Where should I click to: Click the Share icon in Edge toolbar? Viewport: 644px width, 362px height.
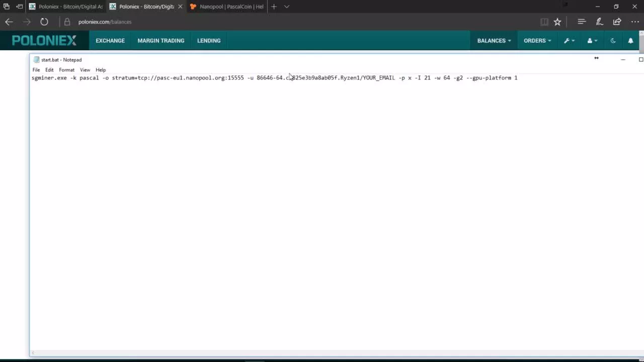tap(617, 22)
